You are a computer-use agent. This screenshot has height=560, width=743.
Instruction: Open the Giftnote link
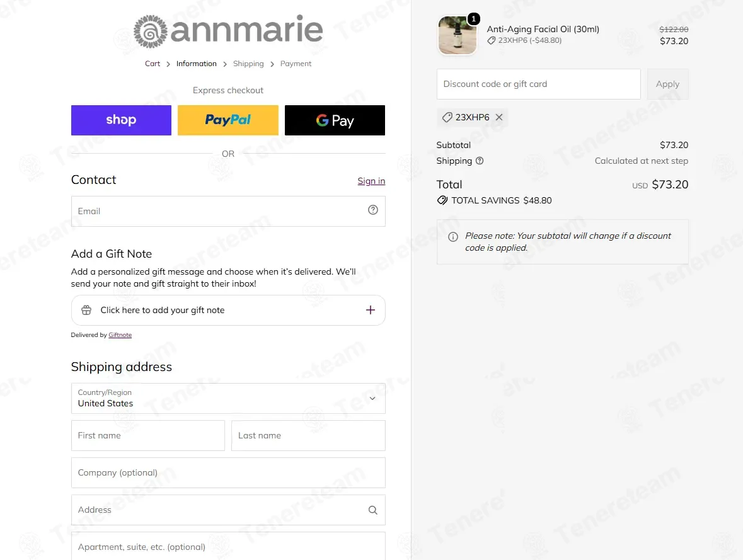tap(120, 335)
